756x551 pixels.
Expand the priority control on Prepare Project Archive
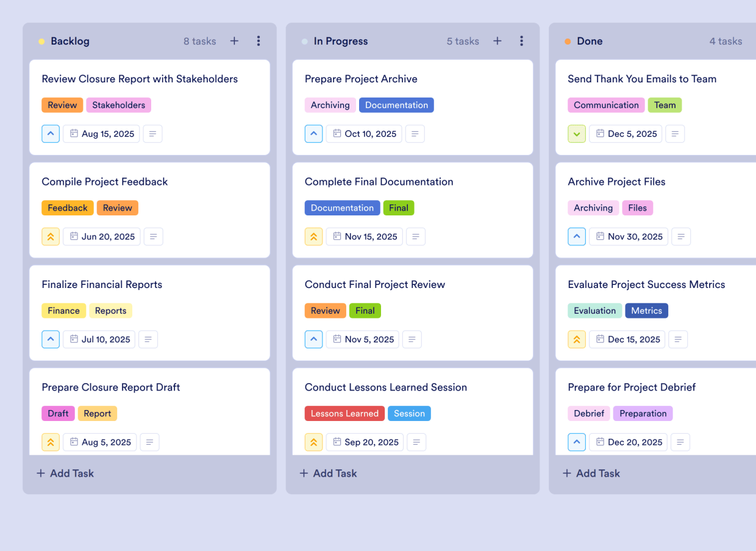tap(313, 134)
